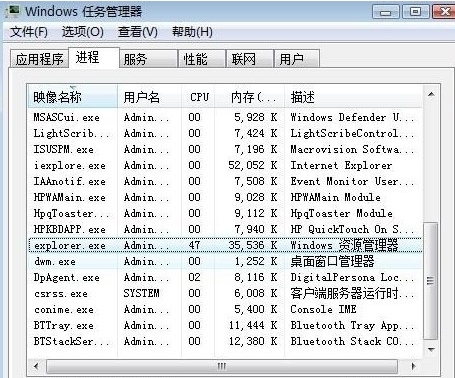Select the iexplore.exe process row

[225, 165]
